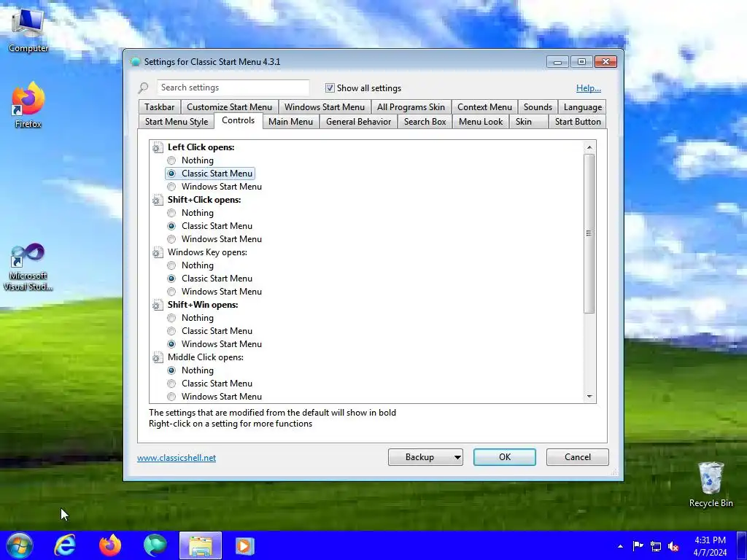The image size is (747, 560).
Task: Click the Classic Shell title bar icon
Action: [x=135, y=62]
